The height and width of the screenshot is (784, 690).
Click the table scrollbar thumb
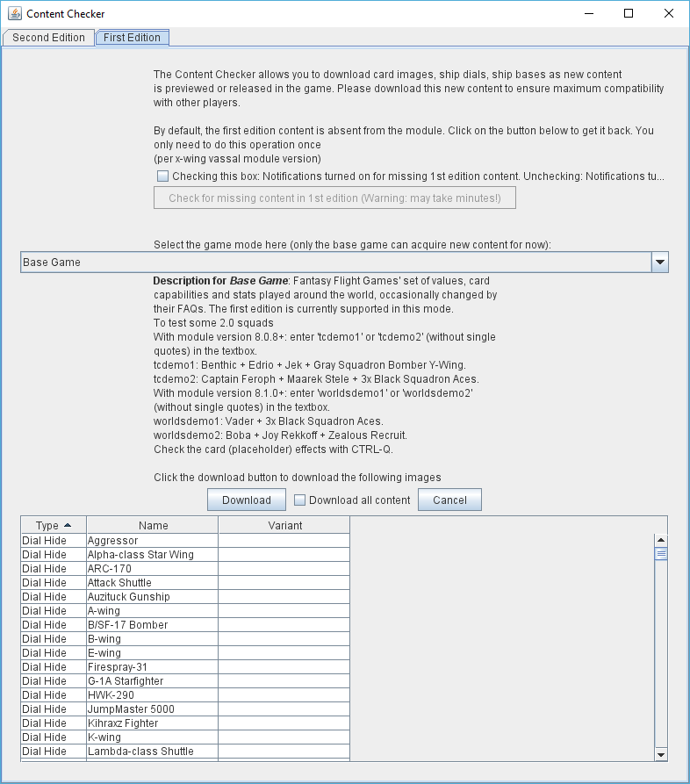[661, 554]
